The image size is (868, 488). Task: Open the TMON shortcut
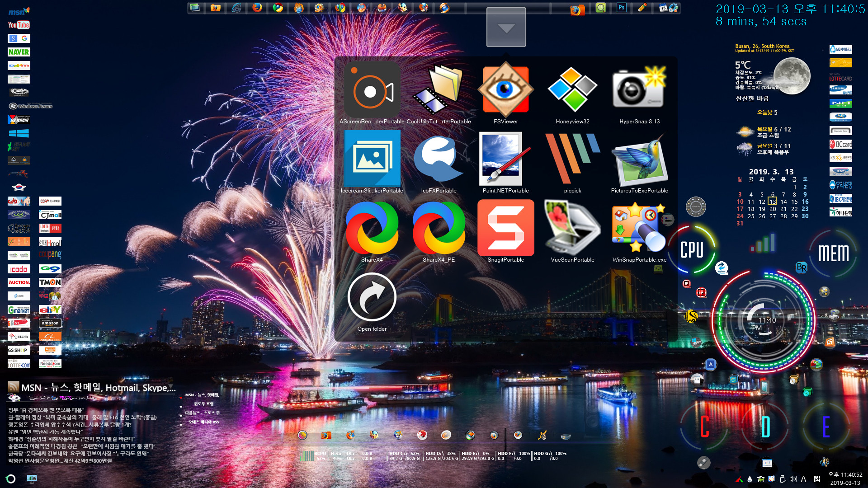tap(50, 282)
